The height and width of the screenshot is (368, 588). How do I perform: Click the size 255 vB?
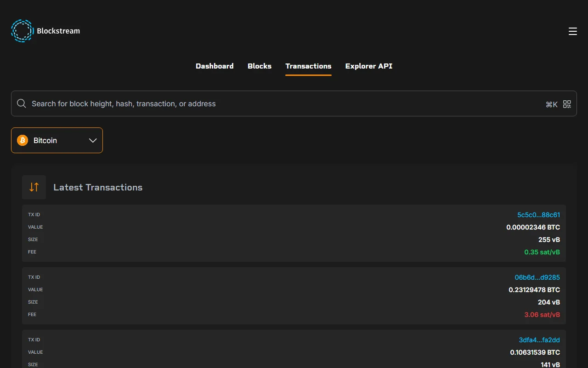pos(549,240)
